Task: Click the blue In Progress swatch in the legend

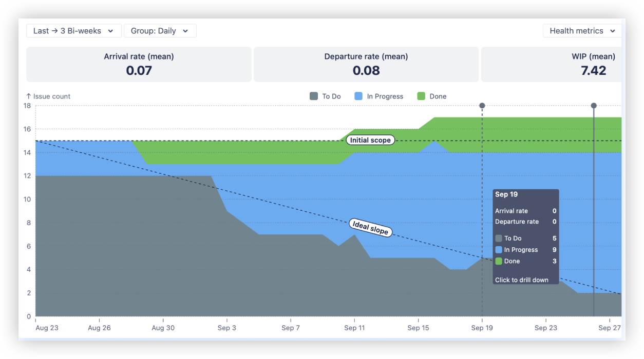Action: point(359,96)
